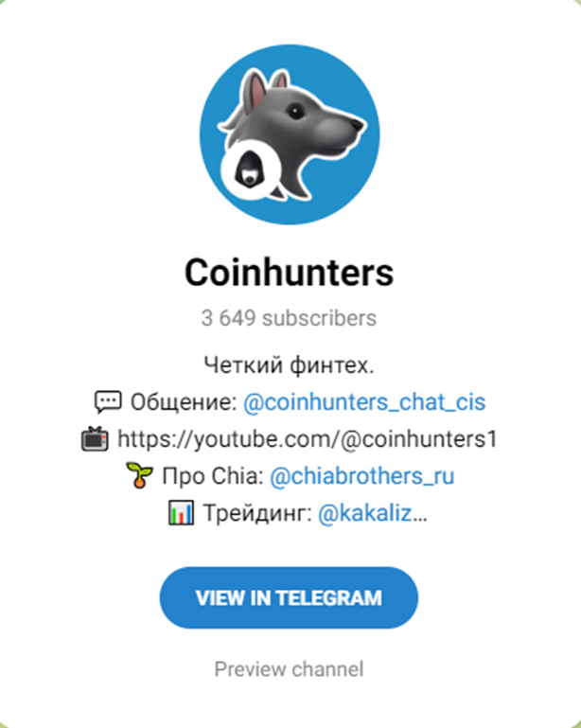This screenshot has width=581, height=728.
Task: Click the Четкий финтех description line
Action: point(289,364)
